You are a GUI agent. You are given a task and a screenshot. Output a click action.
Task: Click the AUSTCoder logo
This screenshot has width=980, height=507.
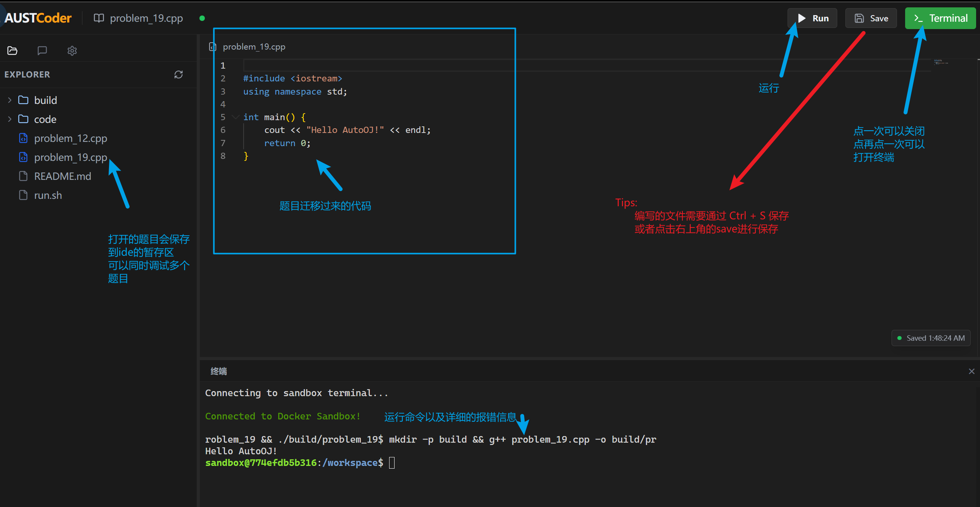(x=37, y=17)
